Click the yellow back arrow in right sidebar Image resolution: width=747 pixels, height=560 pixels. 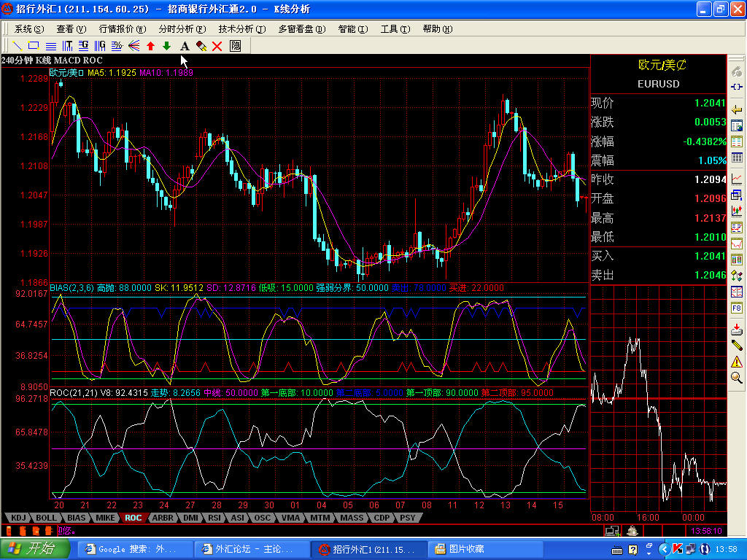pos(737,109)
